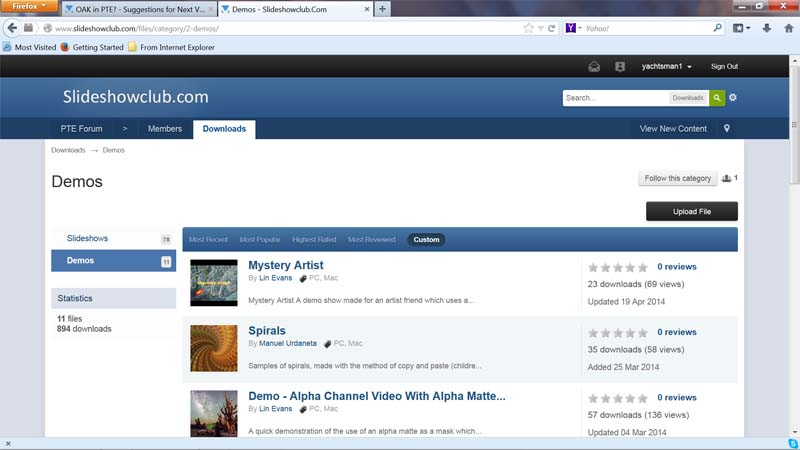Open the Getting Started bookmark
The height and width of the screenshot is (450, 800).
[x=92, y=47]
